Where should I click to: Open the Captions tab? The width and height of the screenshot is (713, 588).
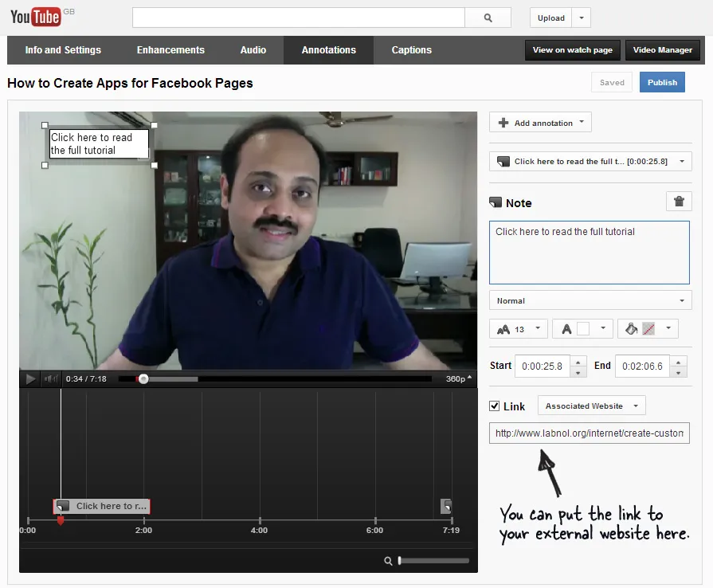pyautogui.click(x=411, y=49)
